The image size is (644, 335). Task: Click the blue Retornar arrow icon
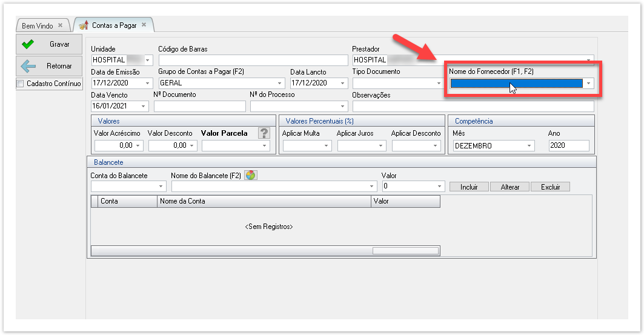click(x=27, y=66)
